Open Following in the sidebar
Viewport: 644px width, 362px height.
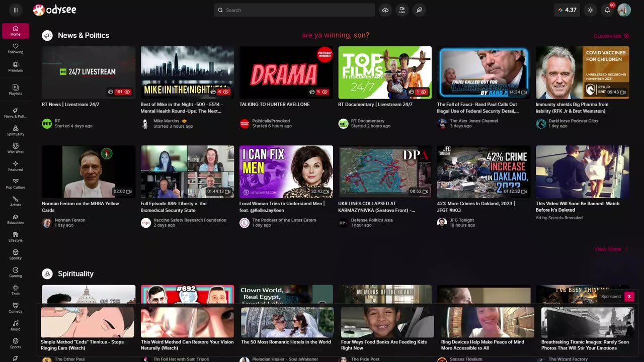pyautogui.click(x=16, y=49)
